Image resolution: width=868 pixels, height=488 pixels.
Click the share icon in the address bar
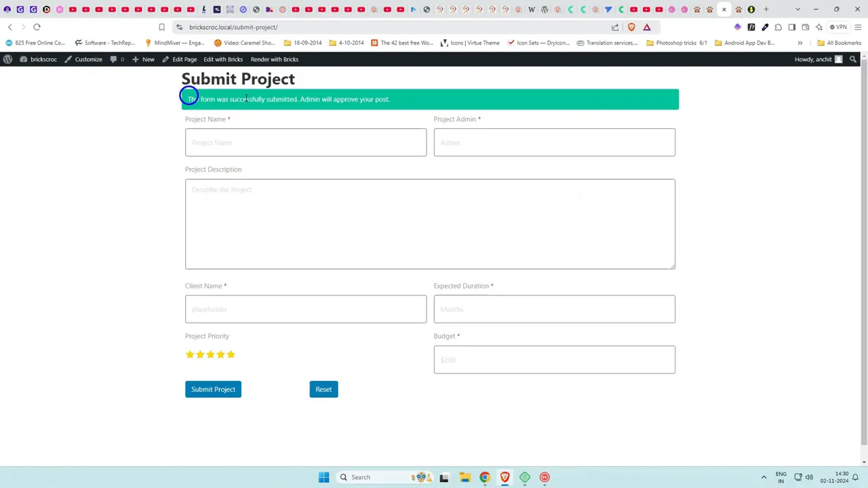(614, 27)
